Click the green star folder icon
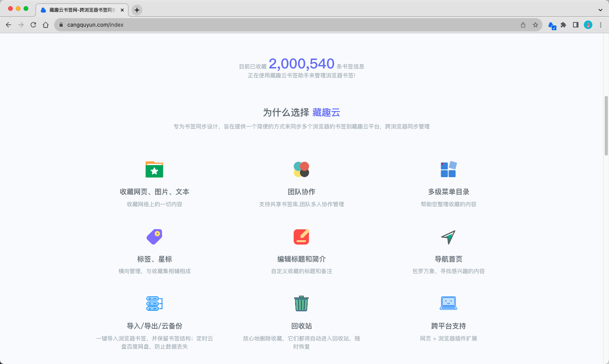The width and height of the screenshot is (609, 364). (x=154, y=169)
